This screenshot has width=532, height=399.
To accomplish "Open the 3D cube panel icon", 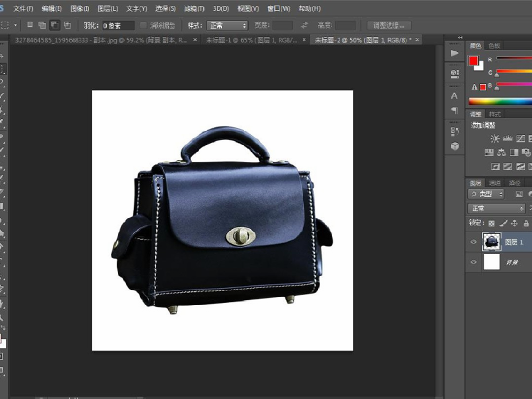I will point(454,146).
